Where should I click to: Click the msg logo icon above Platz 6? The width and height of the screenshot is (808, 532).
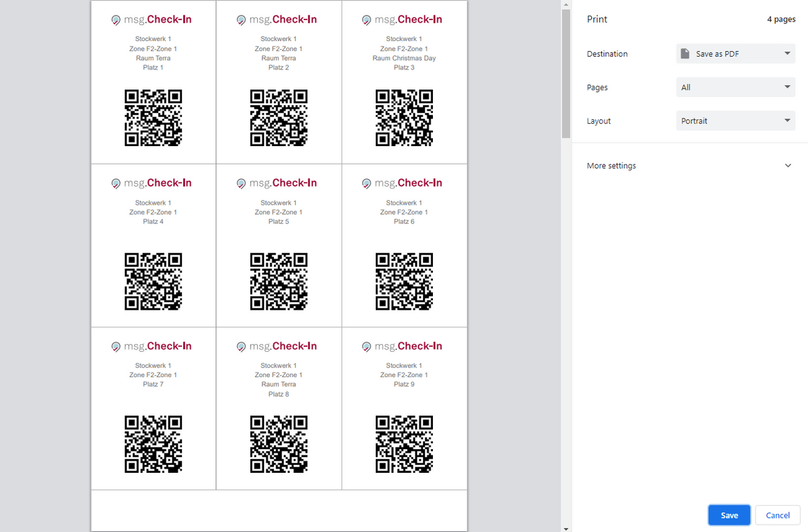(366, 183)
